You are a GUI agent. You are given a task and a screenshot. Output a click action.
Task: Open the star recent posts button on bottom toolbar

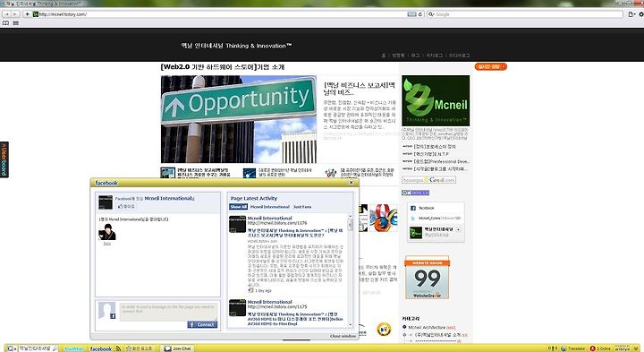click(139, 348)
